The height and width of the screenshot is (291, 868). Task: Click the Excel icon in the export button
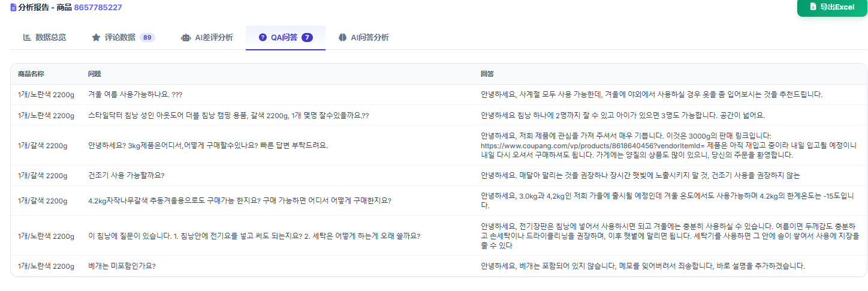pyautogui.click(x=813, y=7)
